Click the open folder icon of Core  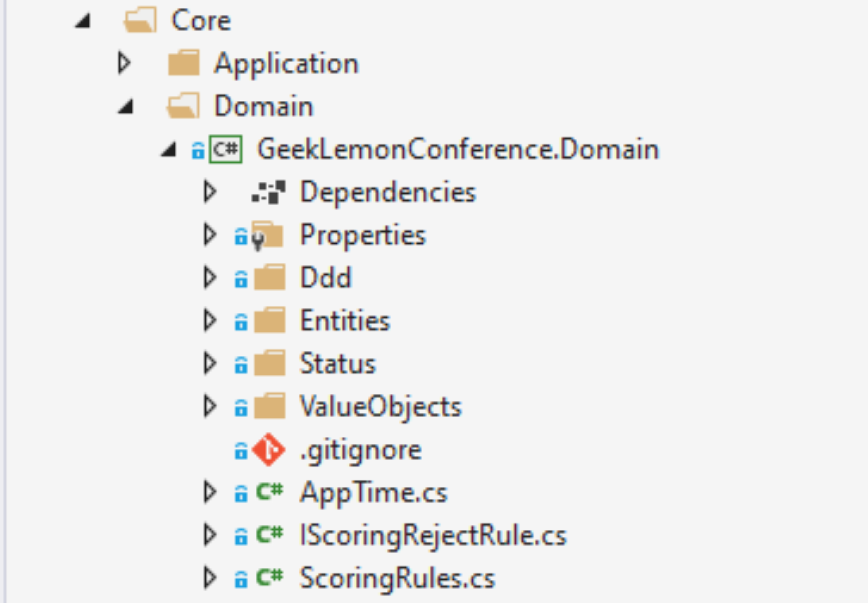140,21
